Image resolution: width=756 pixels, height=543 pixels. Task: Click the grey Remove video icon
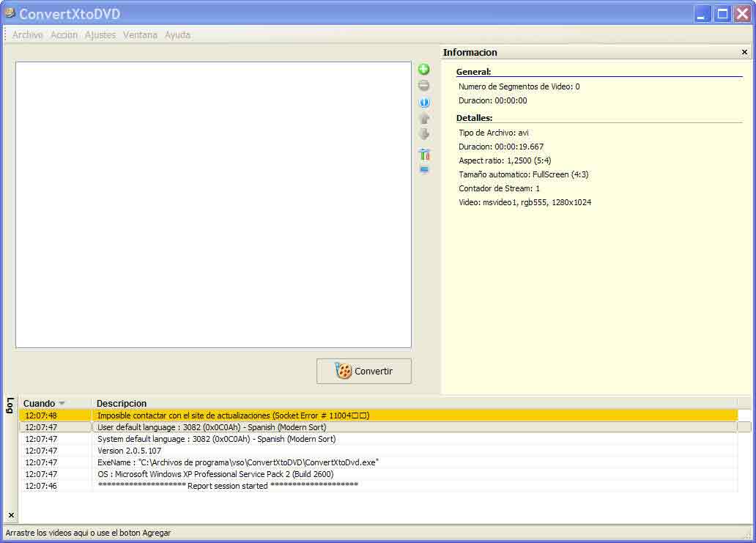point(424,86)
